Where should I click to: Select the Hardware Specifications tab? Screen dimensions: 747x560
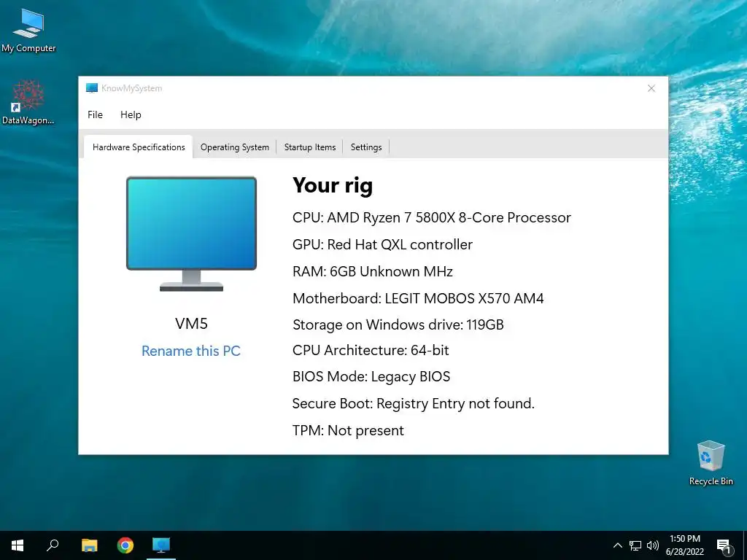point(139,147)
